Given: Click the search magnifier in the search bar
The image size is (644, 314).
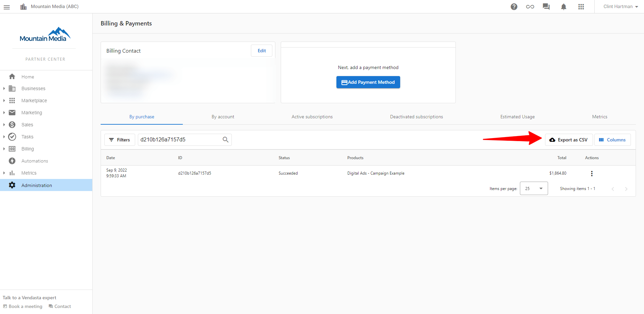Looking at the screenshot, I should 225,139.
